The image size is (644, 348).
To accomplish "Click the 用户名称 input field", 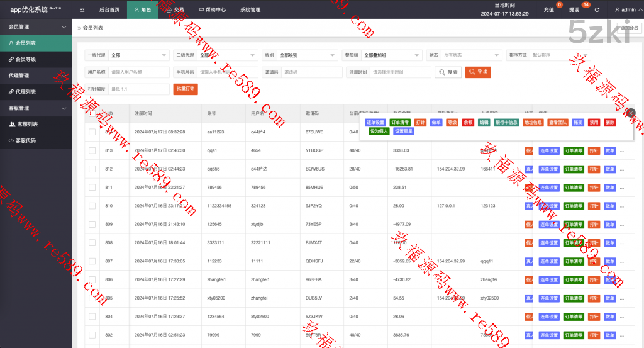I will point(139,72).
